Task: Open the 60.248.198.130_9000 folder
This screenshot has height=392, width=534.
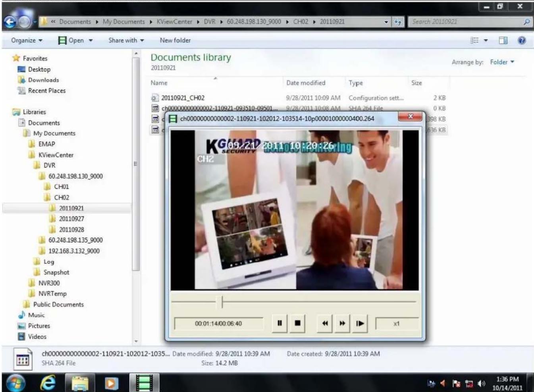Action: [75, 176]
